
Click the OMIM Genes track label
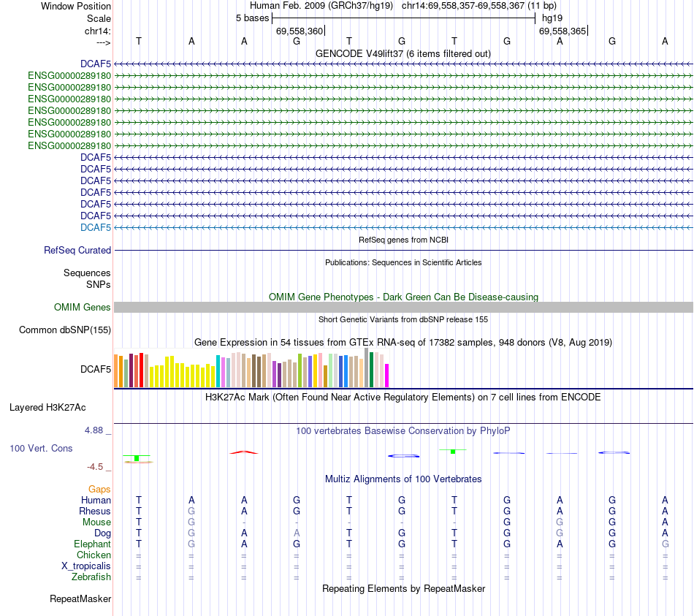pyautogui.click(x=83, y=308)
